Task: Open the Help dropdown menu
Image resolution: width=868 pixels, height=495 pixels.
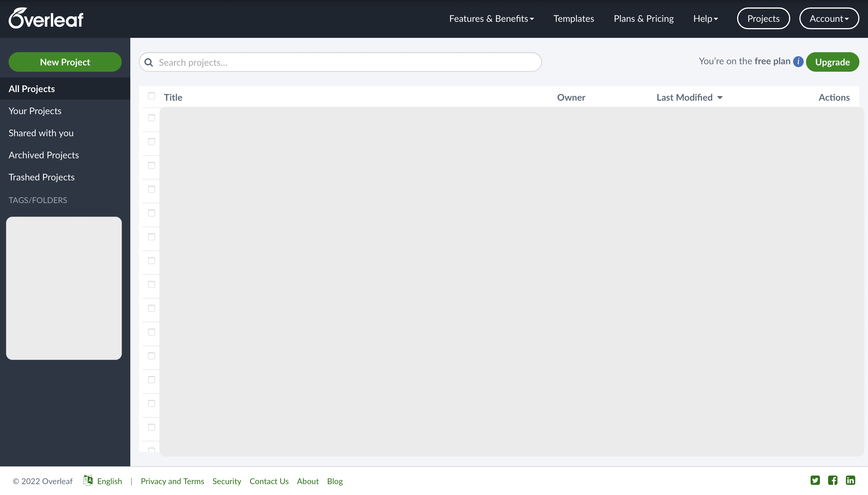Action: [705, 18]
